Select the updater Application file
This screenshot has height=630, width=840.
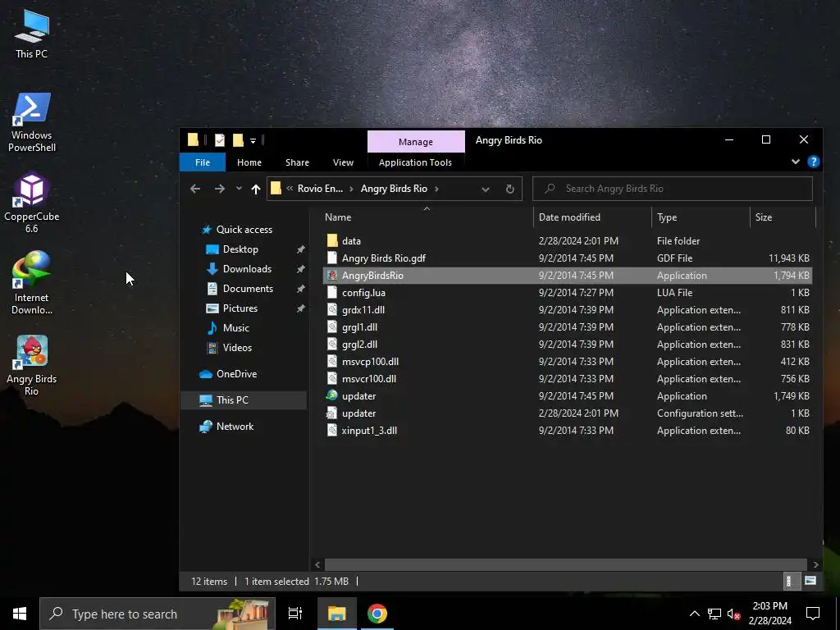pos(568,396)
